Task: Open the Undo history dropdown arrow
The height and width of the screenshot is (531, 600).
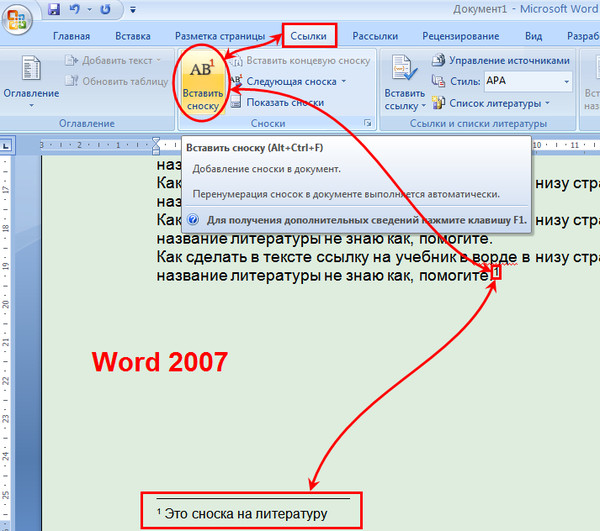Action: pos(89,10)
